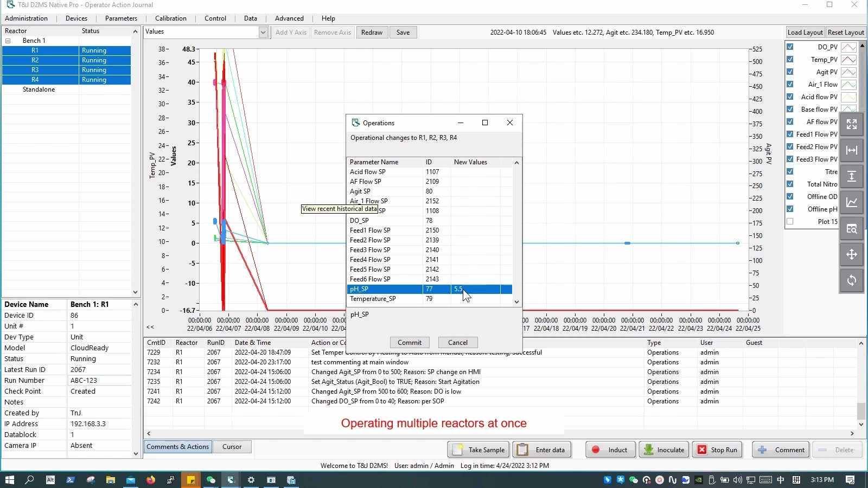Click the fullscreen expand chart icon

pyautogui.click(x=852, y=124)
